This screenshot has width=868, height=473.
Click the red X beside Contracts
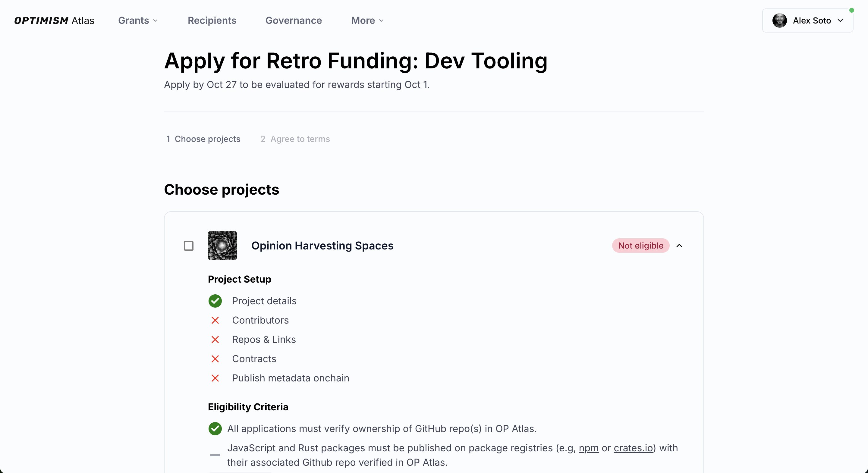pyautogui.click(x=215, y=359)
